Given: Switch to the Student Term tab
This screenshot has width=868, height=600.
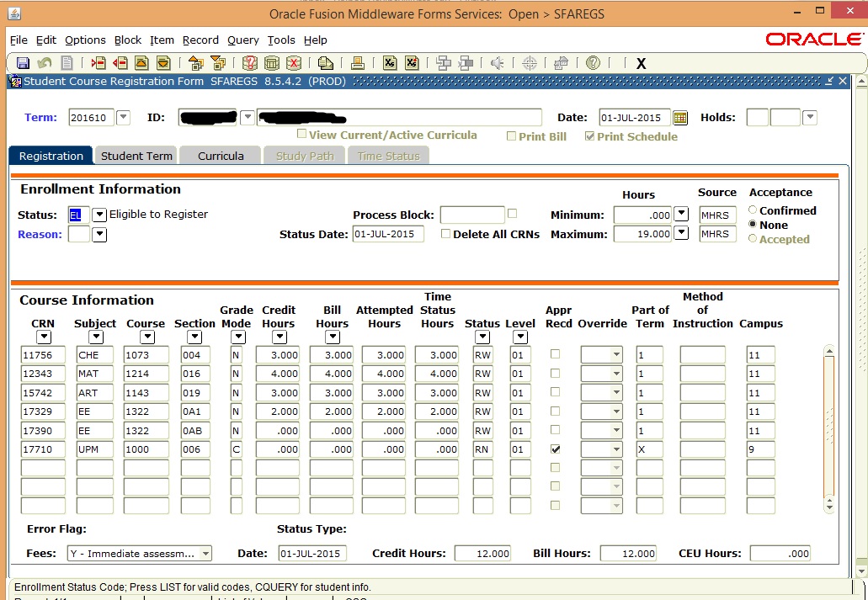Looking at the screenshot, I should pos(136,156).
